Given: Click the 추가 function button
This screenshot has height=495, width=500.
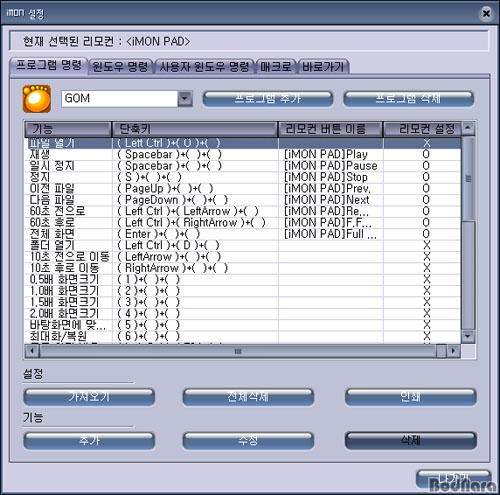Looking at the screenshot, I should click(x=89, y=441).
